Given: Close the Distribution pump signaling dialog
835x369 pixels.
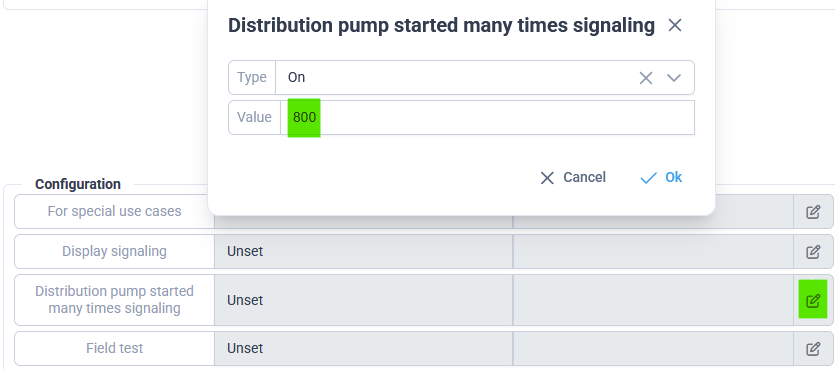Looking at the screenshot, I should pos(675,25).
